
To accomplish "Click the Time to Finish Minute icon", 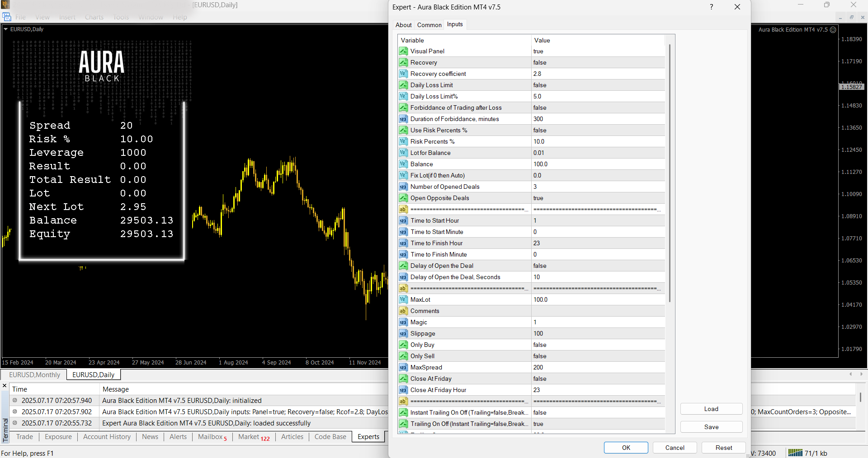I will [403, 254].
